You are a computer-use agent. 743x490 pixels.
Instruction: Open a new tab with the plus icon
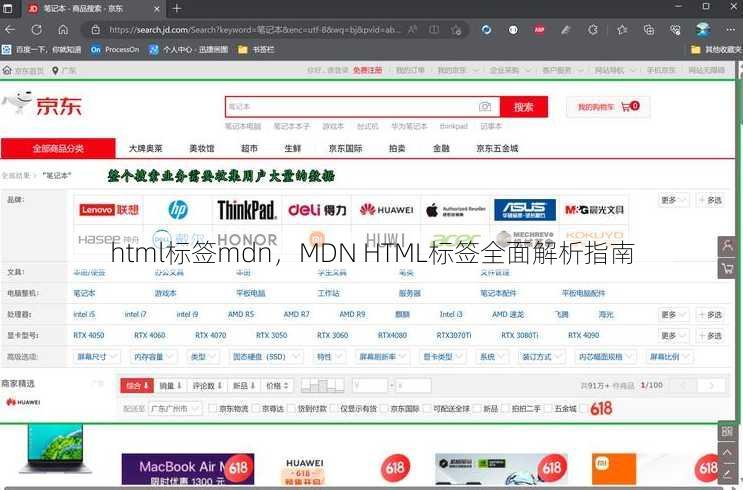click(177, 9)
